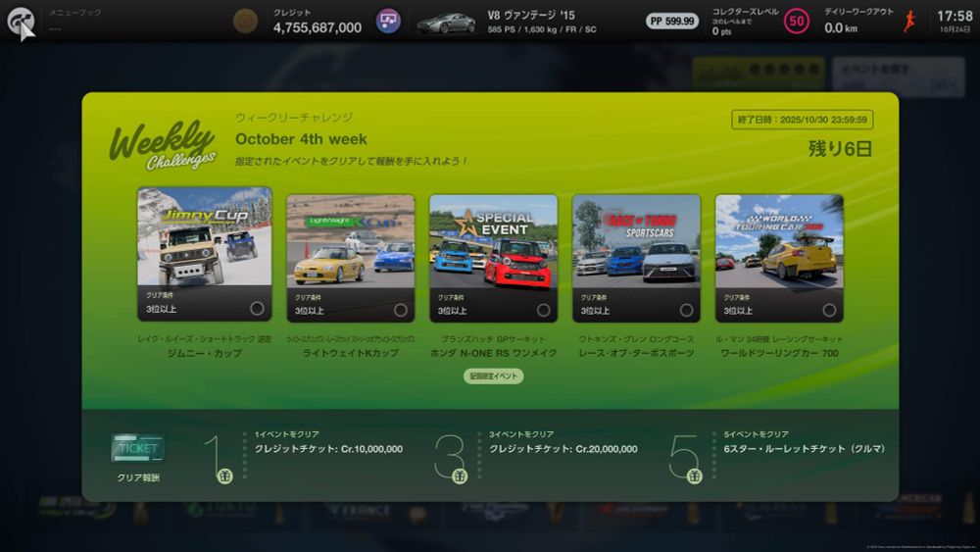The width and height of the screenshot is (980, 552).
Task: Click the デイリーワークアウト 0.0 km value
Action: click(x=841, y=27)
